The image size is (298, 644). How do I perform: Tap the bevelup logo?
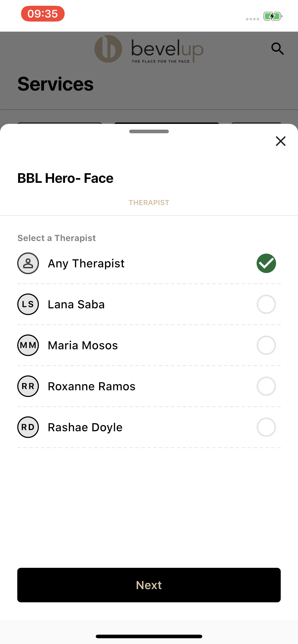[149, 49]
